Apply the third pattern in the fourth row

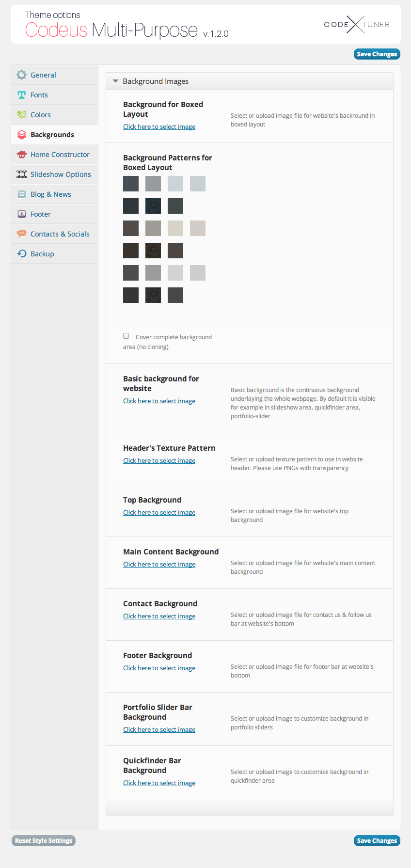point(175,251)
